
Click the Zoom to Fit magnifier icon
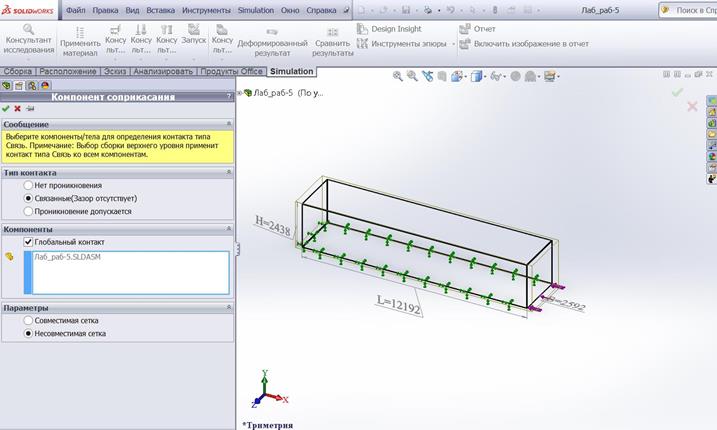pyautogui.click(x=398, y=76)
